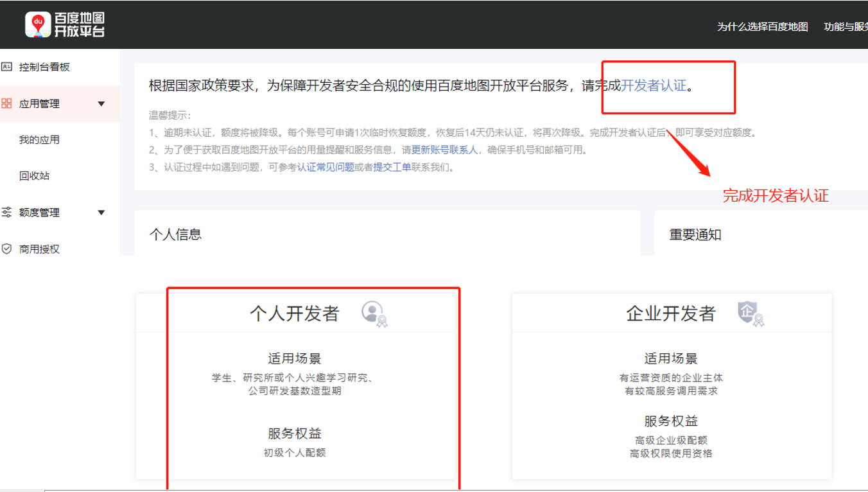
Task: Click the 企业开发者 shield badge icon
Action: click(x=751, y=314)
